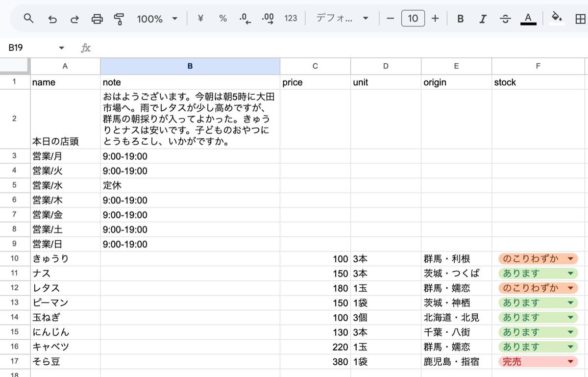The height and width of the screenshot is (377, 588).
Task: Select the long おはようございます note cell
Action: point(190,119)
